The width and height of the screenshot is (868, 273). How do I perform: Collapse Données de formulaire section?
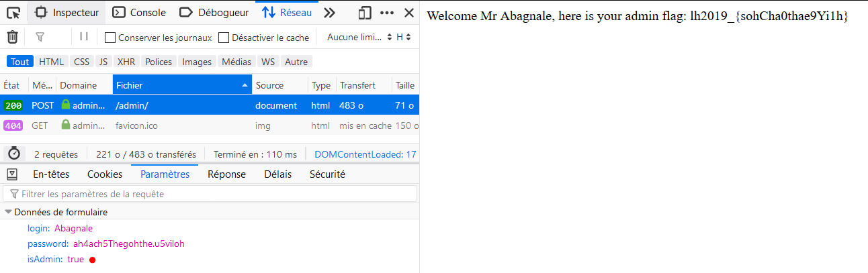pos(56,212)
